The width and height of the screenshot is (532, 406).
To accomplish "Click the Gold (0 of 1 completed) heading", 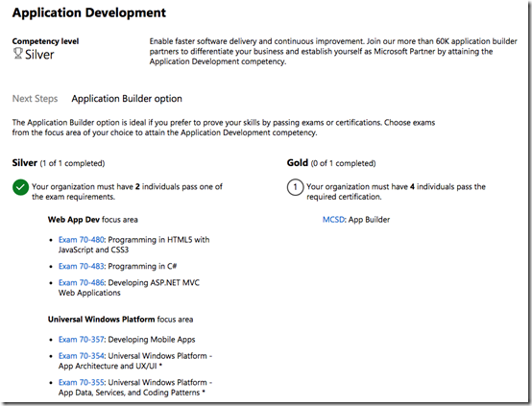I will point(331,163).
